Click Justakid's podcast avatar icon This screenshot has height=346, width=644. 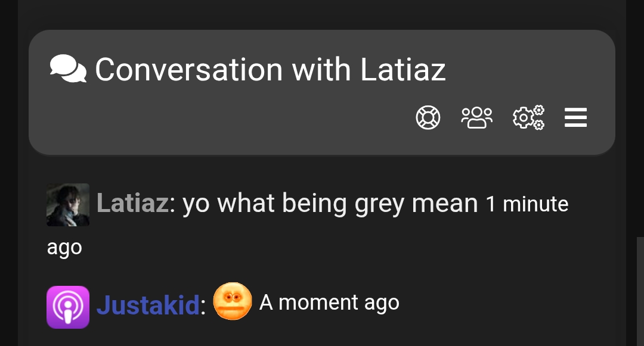pyautogui.click(x=68, y=307)
